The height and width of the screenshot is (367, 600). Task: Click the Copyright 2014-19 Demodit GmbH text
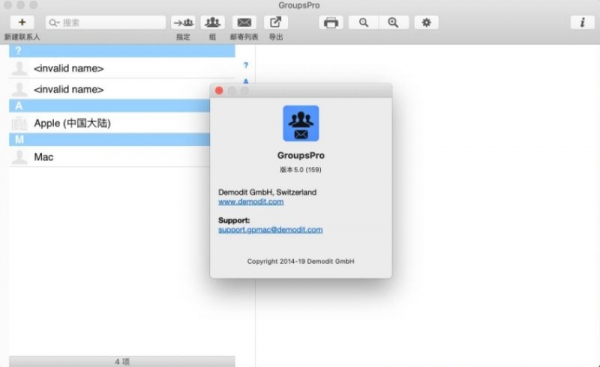tap(300, 261)
